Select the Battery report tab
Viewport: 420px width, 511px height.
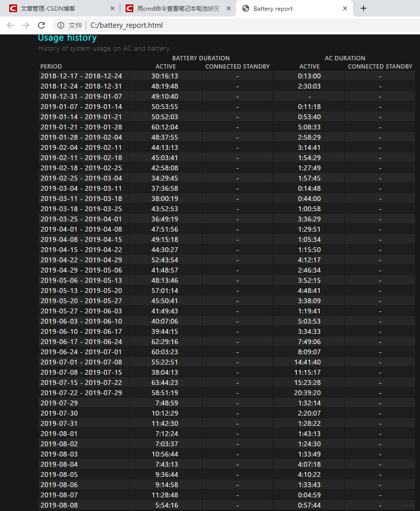[x=295, y=8]
